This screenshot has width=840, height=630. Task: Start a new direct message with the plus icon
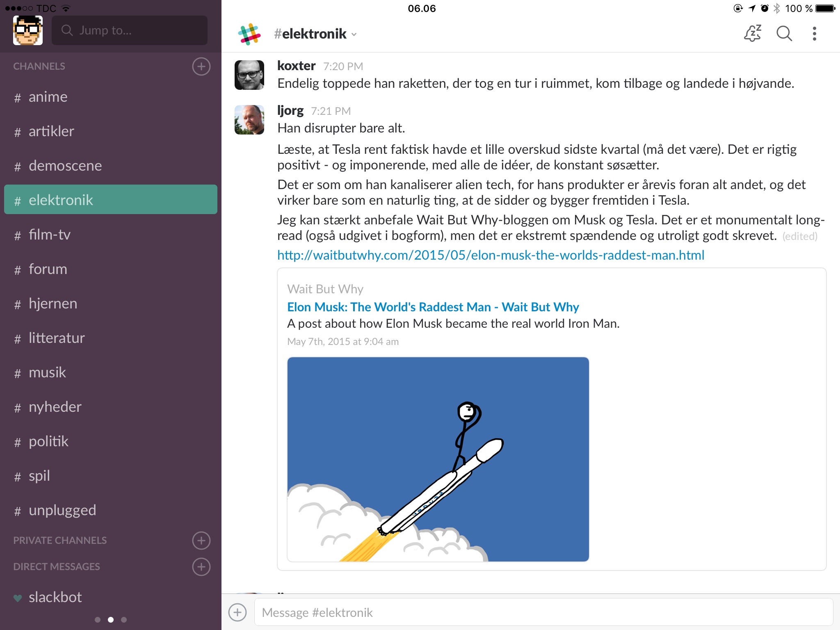pyautogui.click(x=201, y=567)
